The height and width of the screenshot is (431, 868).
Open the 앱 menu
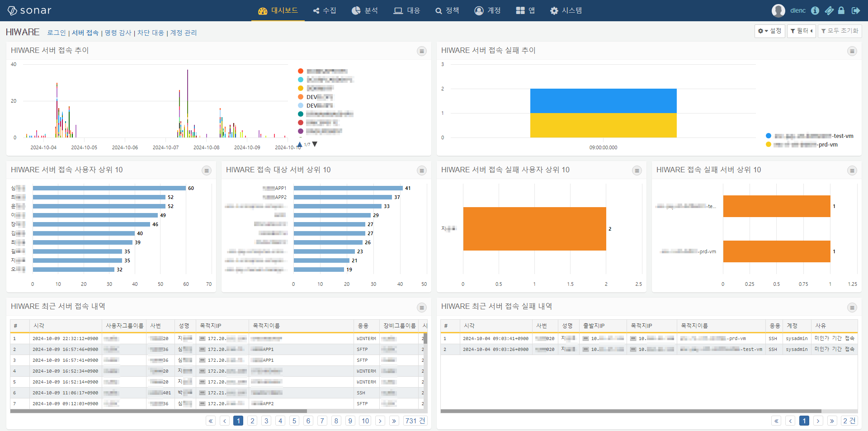[526, 10]
